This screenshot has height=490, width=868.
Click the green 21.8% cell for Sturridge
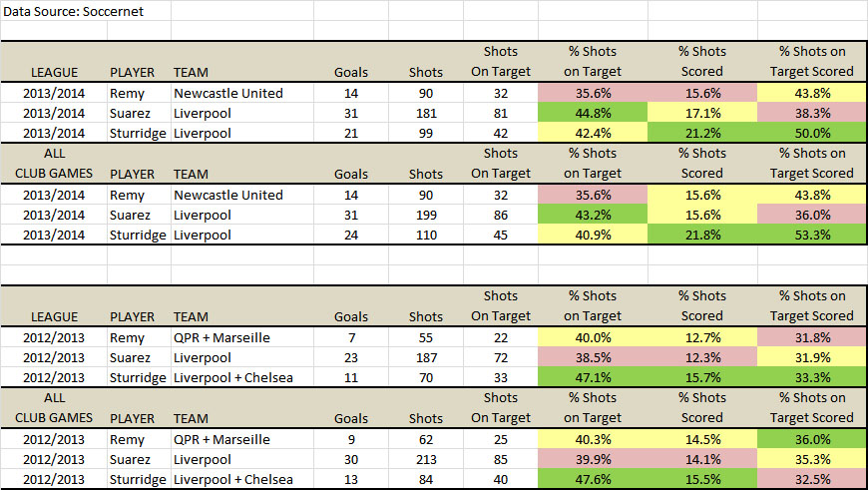[702, 235]
